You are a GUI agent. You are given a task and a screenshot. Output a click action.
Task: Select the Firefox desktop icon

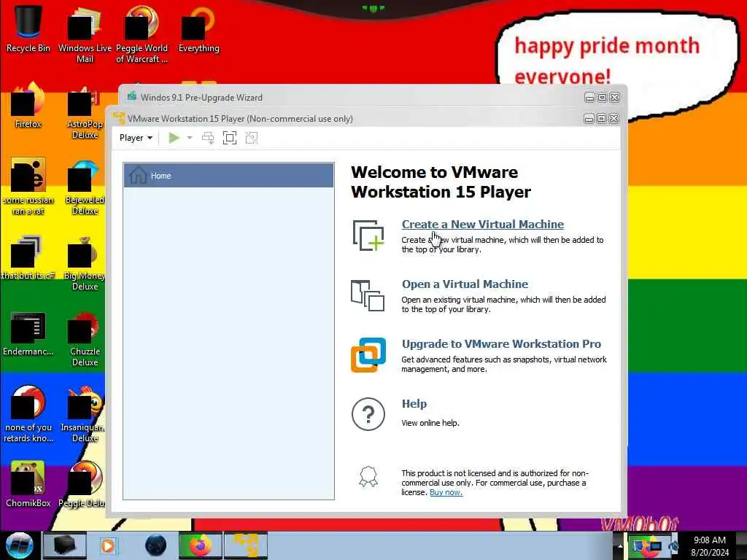pos(28,106)
